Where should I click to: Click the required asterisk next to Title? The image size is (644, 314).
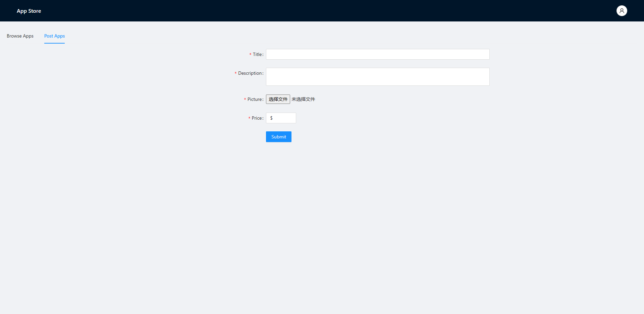(x=250, y=54)
